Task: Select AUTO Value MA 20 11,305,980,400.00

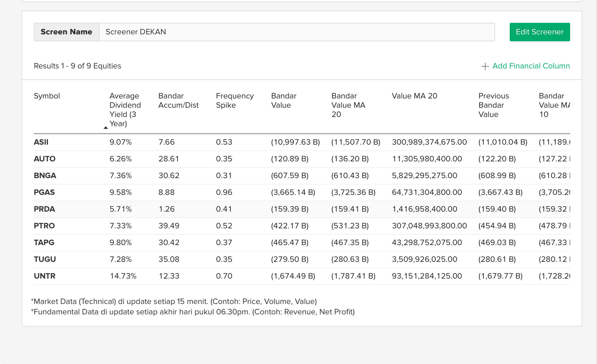Action: coord(427,159)
